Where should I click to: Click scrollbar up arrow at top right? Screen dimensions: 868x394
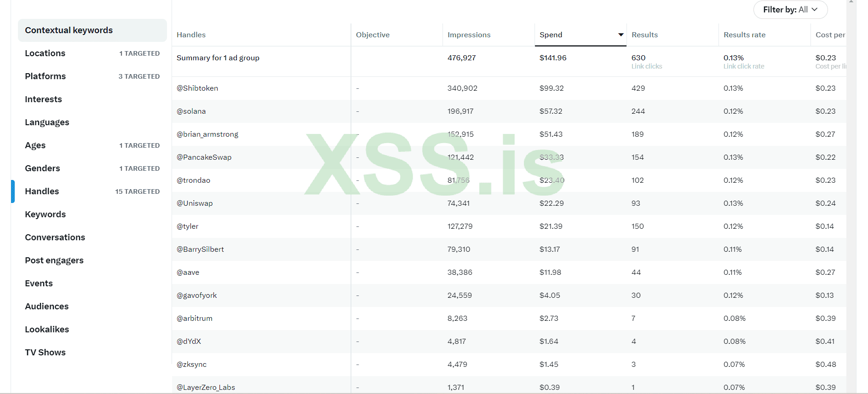851,2
